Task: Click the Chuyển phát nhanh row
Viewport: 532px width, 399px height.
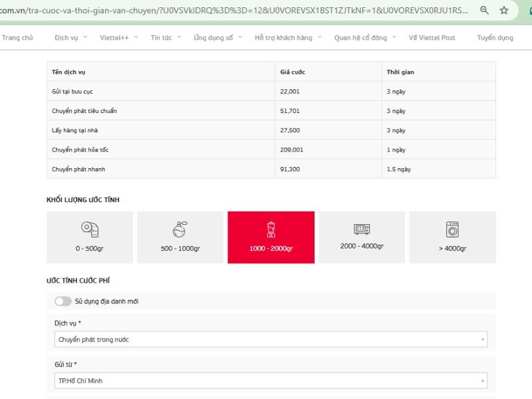Action: click(271, 169)
